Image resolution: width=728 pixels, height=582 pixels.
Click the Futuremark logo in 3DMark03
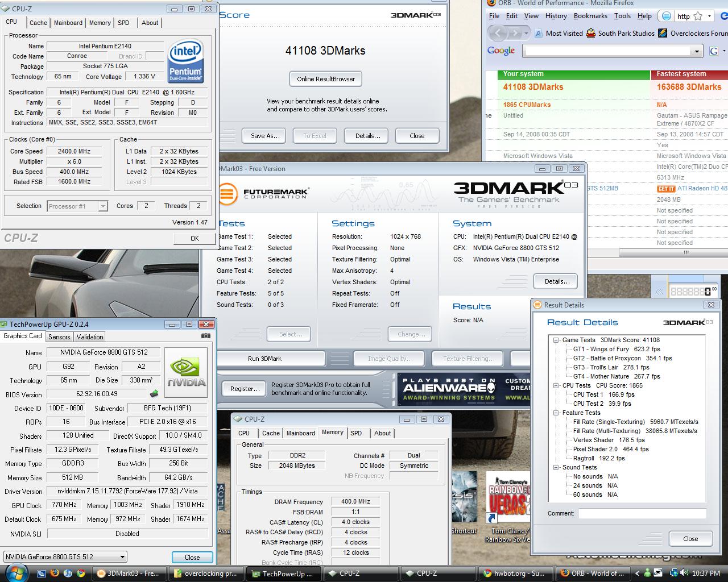263,194
